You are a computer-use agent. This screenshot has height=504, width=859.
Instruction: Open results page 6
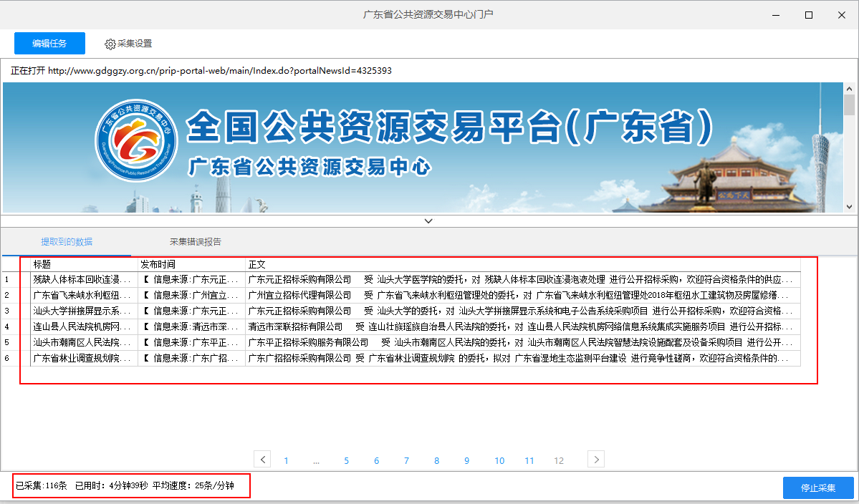[x=376, y=461]
